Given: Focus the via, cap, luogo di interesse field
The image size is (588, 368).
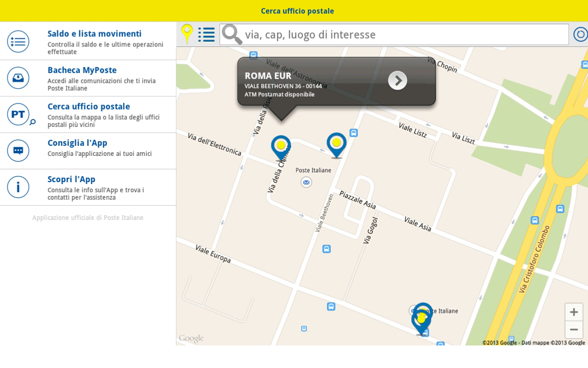Looking at the screenshot, I should (394, 34).
